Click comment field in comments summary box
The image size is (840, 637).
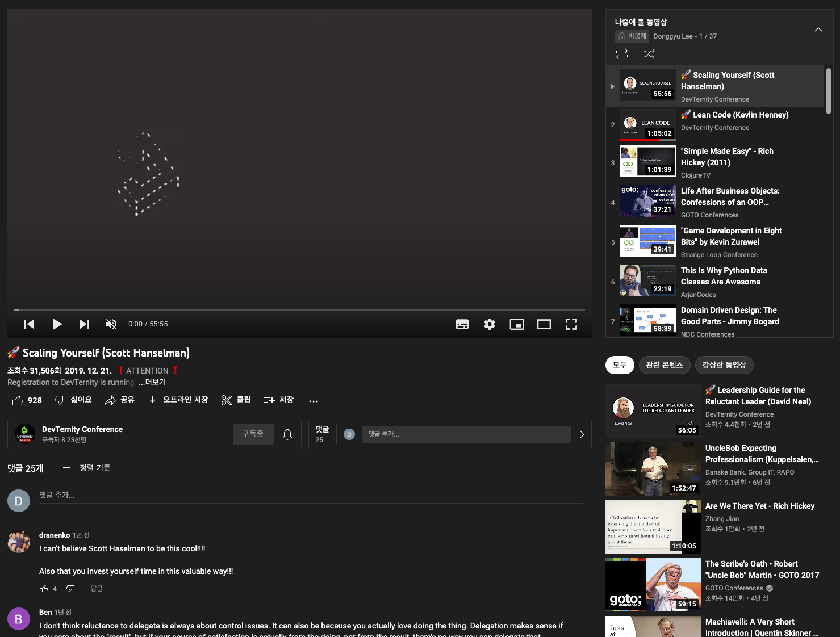(466, 434)
